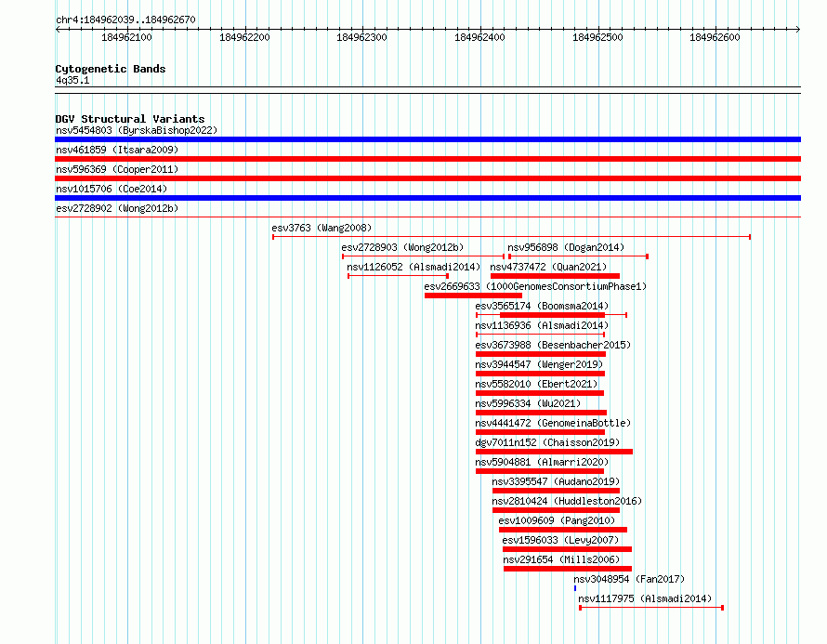Click ruler position 184962200
827x644 pixels.
(x=244, y=37)
